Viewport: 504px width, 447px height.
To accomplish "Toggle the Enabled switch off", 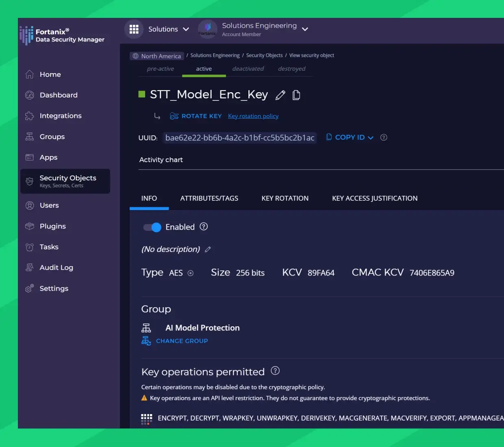I will point(152,227).
